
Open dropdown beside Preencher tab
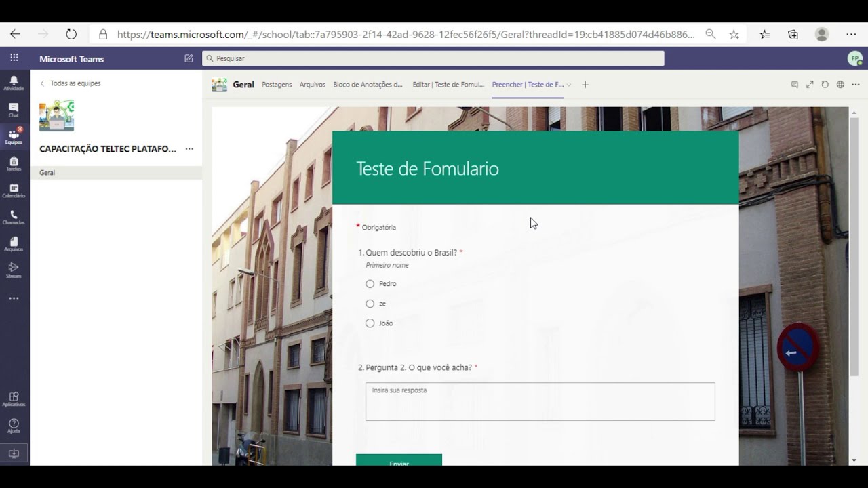pos(569,85)
